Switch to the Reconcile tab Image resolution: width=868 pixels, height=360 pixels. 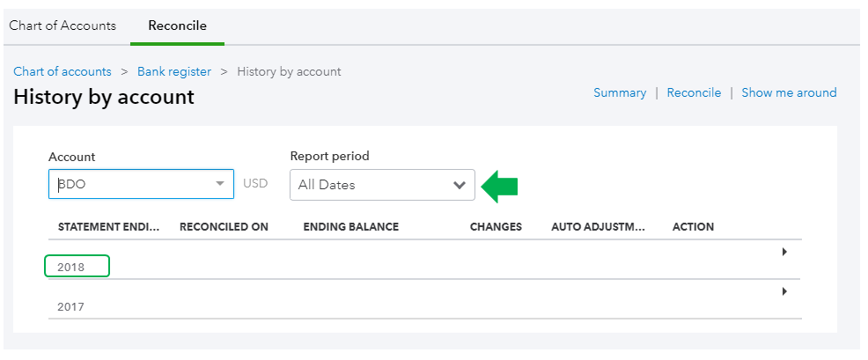(177, 26)
